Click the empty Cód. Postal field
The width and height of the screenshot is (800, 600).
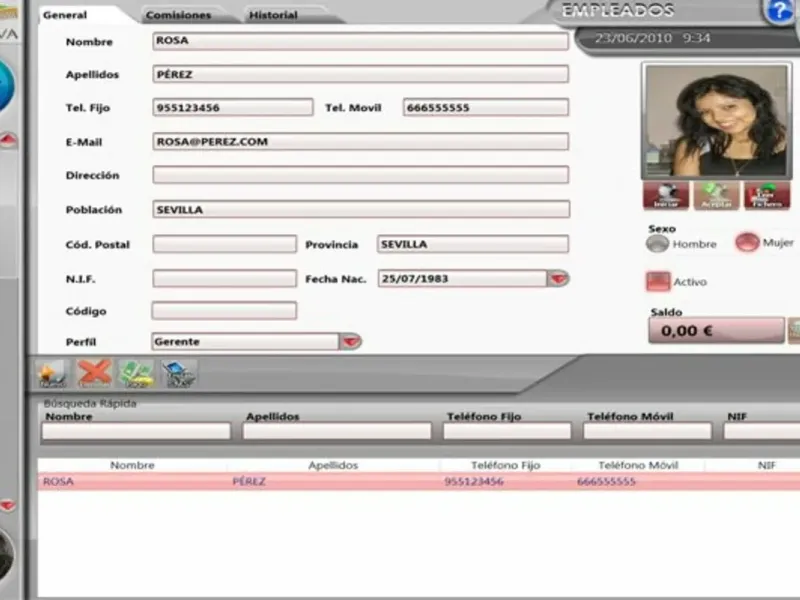224,244
